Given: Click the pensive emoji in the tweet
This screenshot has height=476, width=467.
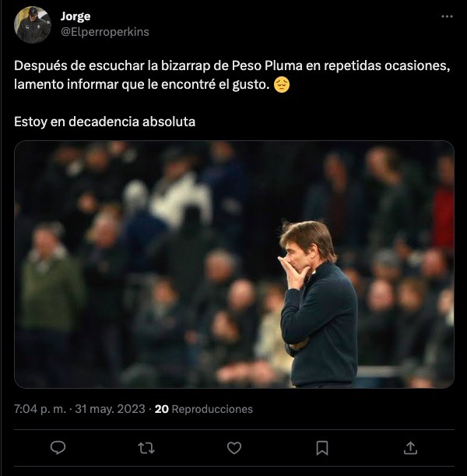Looking at the screenshot, I should click(x=283, y=84).
